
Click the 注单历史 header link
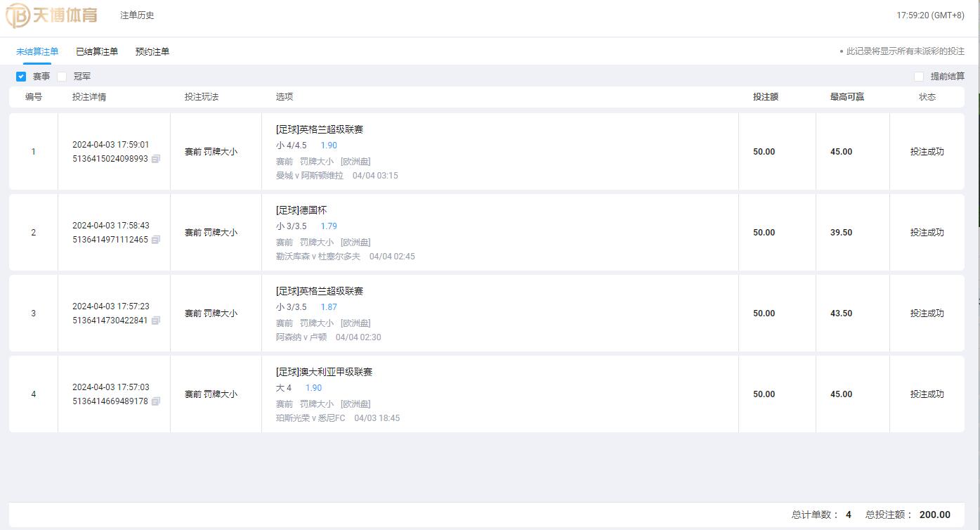(x=137, y=15)
